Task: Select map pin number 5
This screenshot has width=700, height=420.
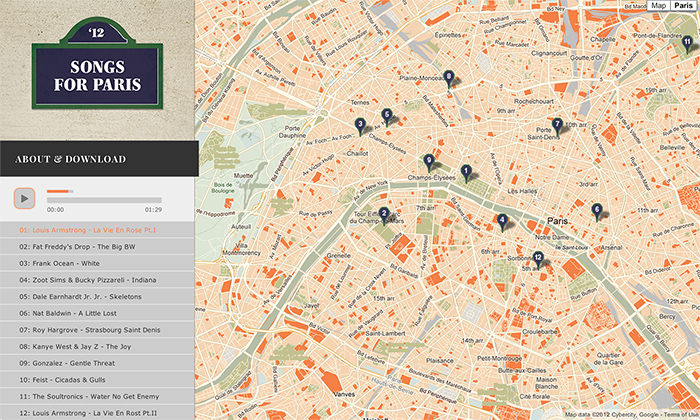Action: point(387,117)
